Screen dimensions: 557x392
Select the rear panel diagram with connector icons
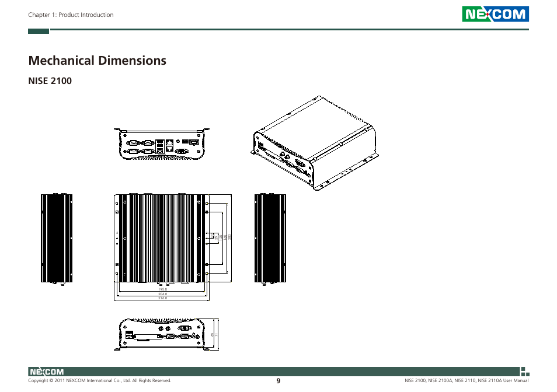(162, 145)
